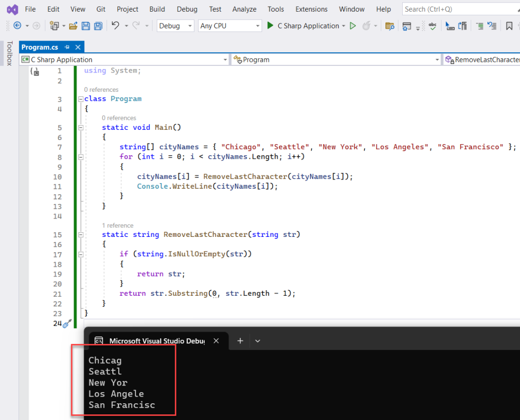Click the Comment Out Selected Lines icon

coord(480,26)
